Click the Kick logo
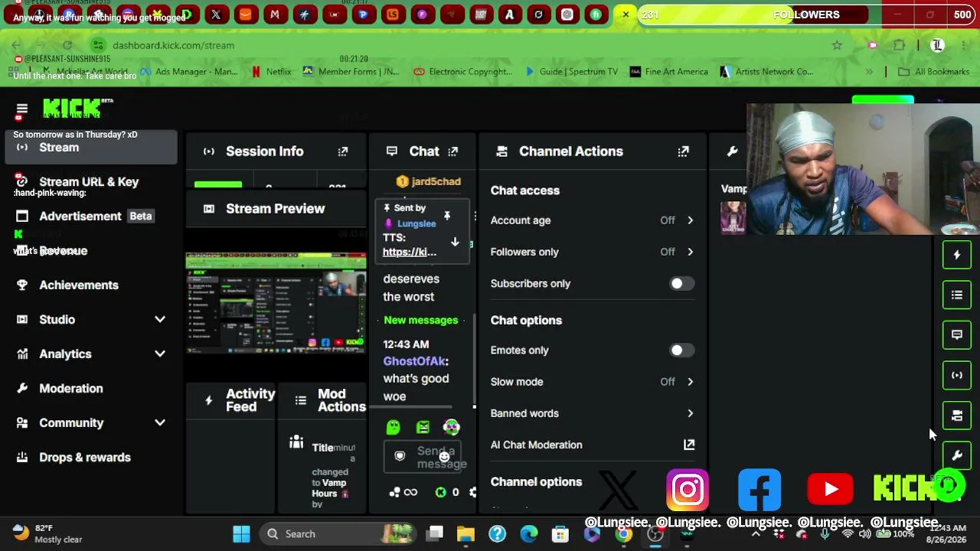Screen dimensions: 980x551 click(x=71, y=109)
